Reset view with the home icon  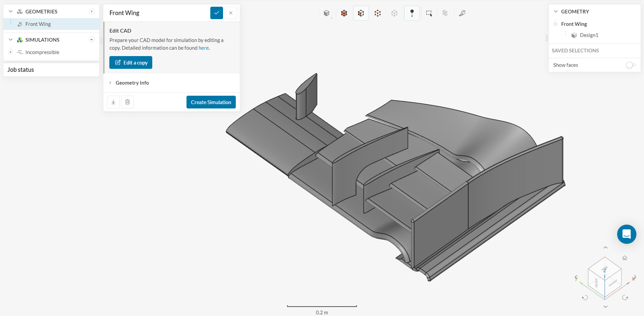[x=625, y=258]
